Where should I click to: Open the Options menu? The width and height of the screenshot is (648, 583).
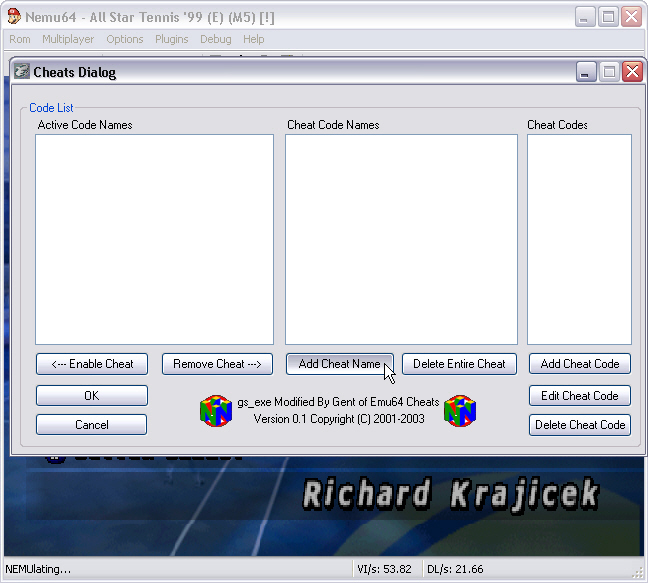[x=125, y=39]
